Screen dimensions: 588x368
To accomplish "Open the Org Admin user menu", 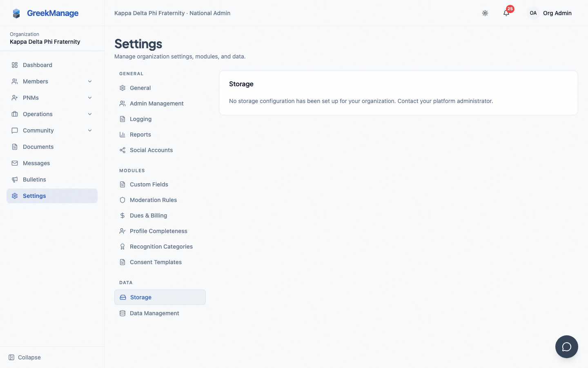I will pyautogui.click(x=550, y=13).
